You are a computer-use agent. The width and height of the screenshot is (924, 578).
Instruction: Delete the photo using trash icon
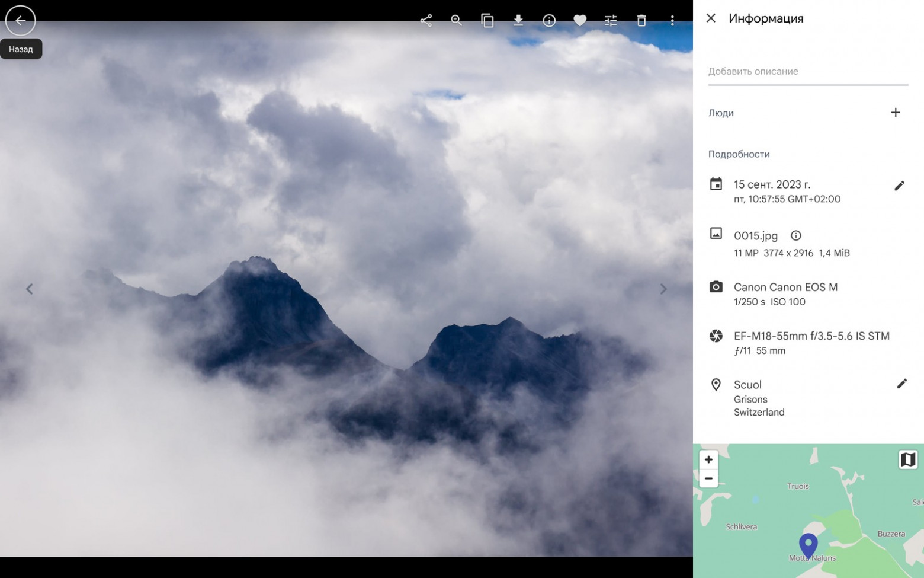[x=641, y=21]
